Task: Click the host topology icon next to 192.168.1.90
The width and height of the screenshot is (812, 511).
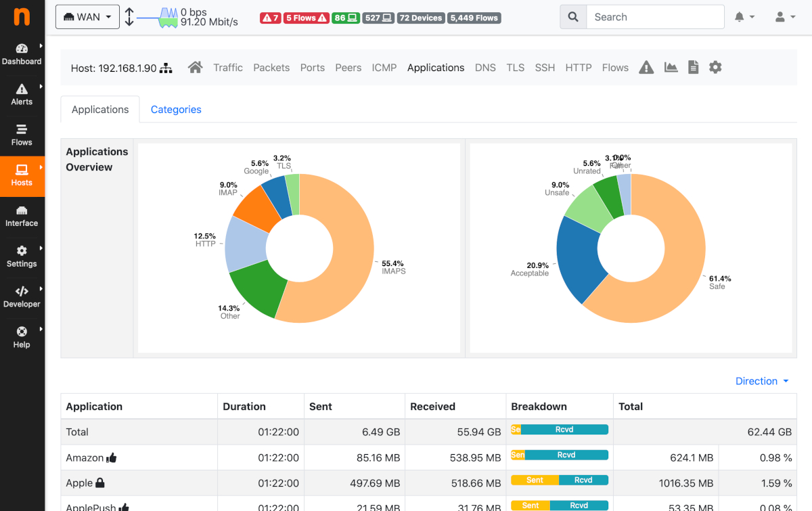Action: 165,67
